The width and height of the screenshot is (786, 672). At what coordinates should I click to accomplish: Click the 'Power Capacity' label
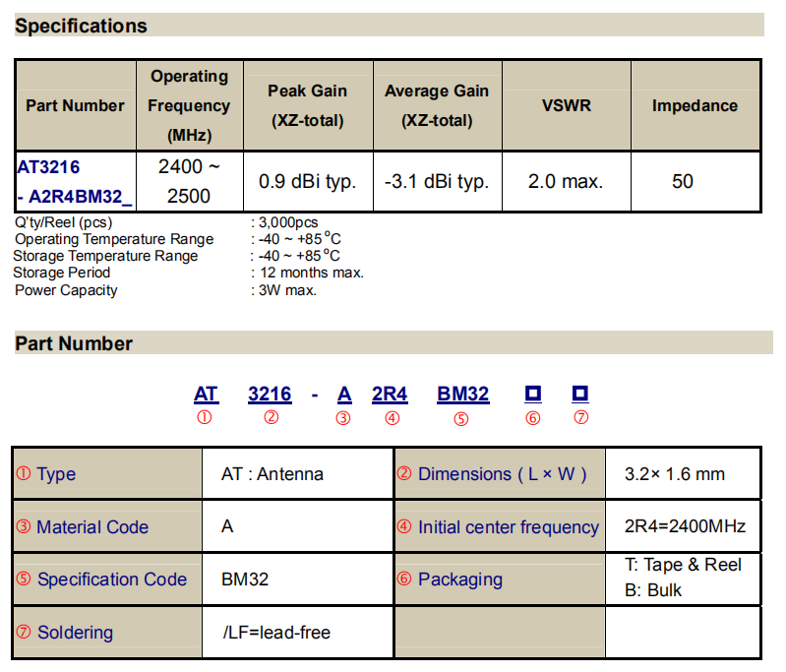[x=66, y=290]
